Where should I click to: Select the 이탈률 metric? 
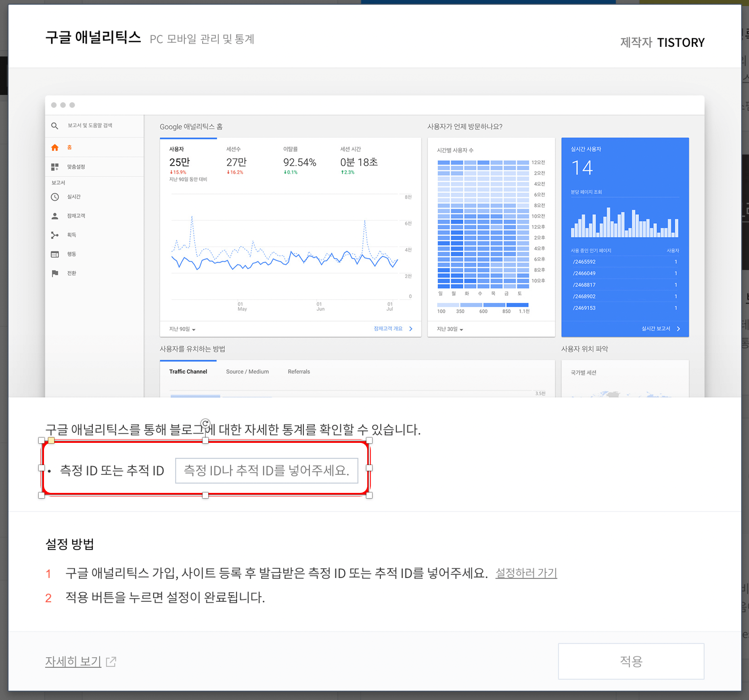(x=299, y=161)
